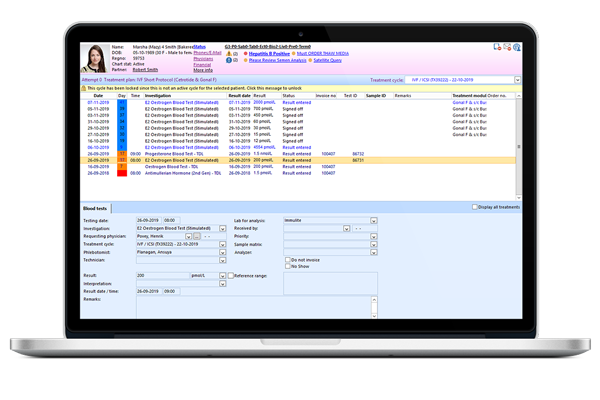The height and width of the screenshot is (400, 600).
Task: Open the envelope mail icon in header
Action: 507,47
